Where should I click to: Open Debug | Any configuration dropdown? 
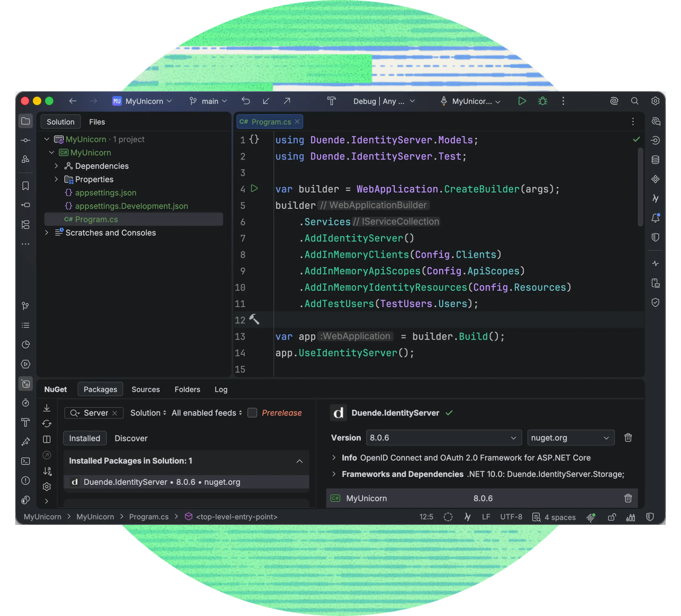point(384,101)
